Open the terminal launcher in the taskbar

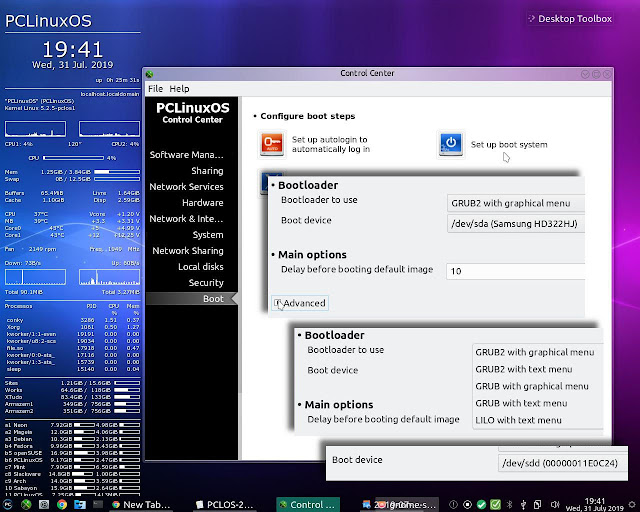(x=98, y=505)
